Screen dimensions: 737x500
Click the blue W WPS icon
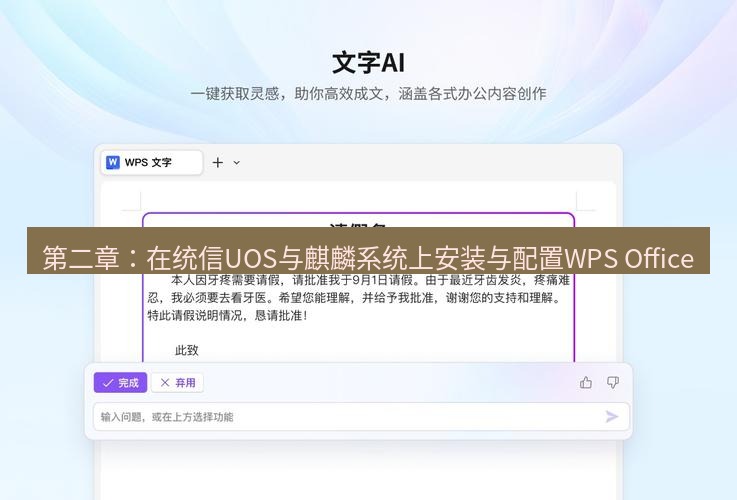113,163
